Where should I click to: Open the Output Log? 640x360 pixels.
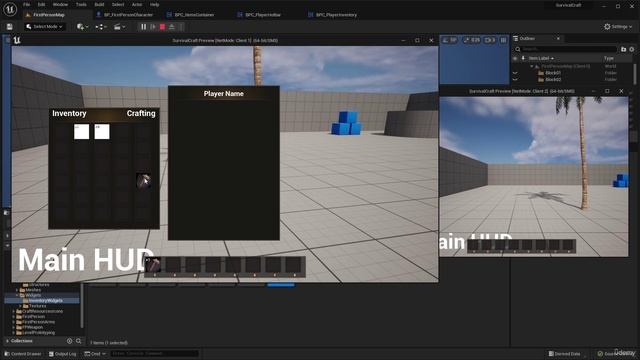pos(62,353)
